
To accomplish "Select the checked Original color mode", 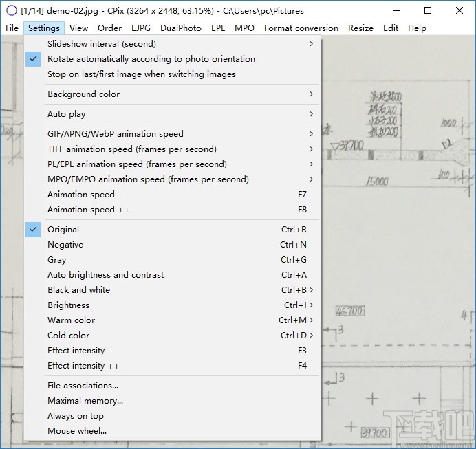I will (x=63, y=230).
